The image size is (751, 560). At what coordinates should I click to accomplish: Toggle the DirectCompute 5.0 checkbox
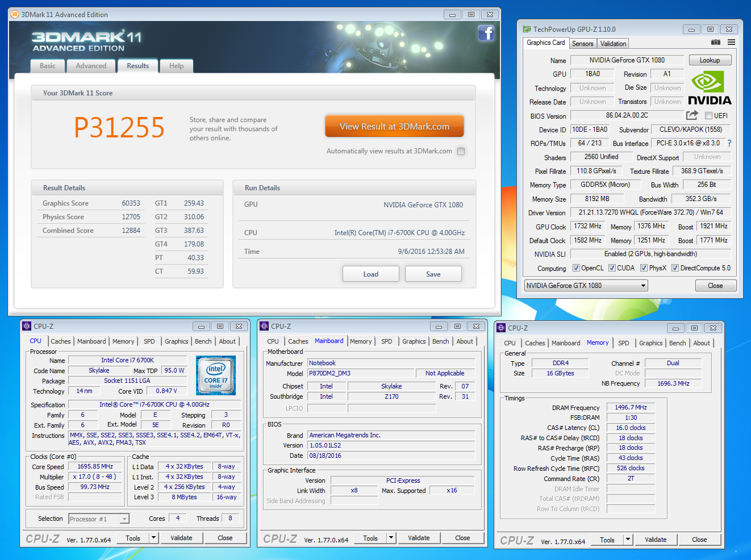pos(675,268)
